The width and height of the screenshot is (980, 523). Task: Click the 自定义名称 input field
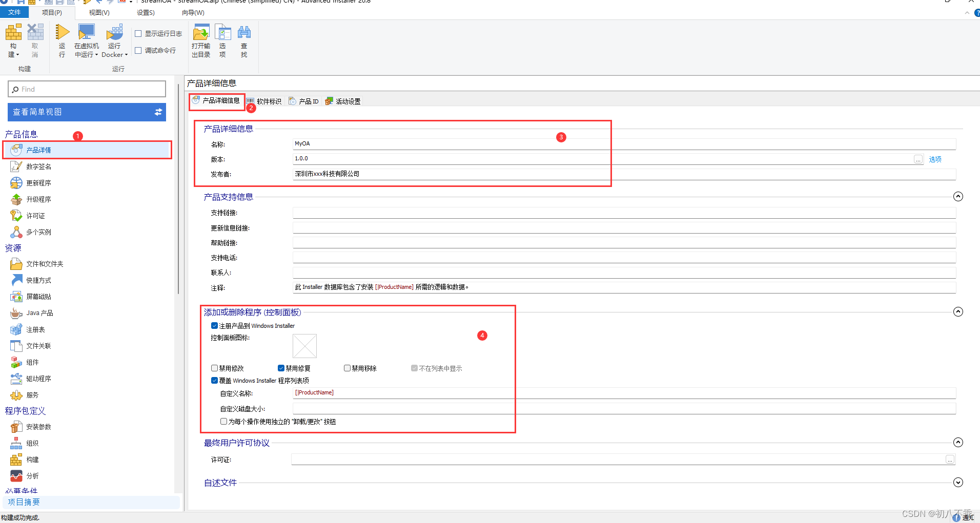pyautogui.click(x=624, y=393)
